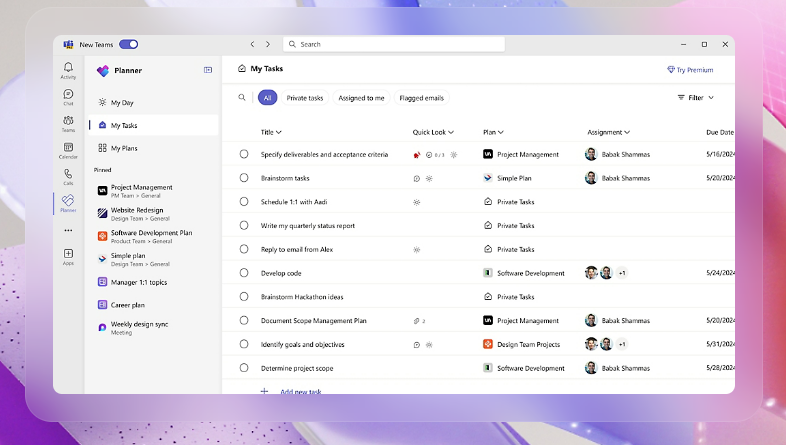786x445 pixels.
Task: Click Babak Shammas avatar on Brainstorm tasks row
Action: coord(591,178)
